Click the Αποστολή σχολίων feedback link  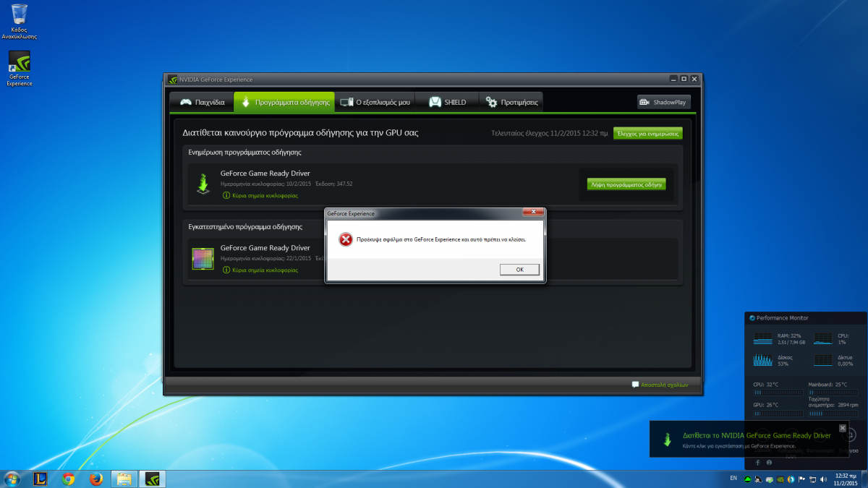click(660, 385)
